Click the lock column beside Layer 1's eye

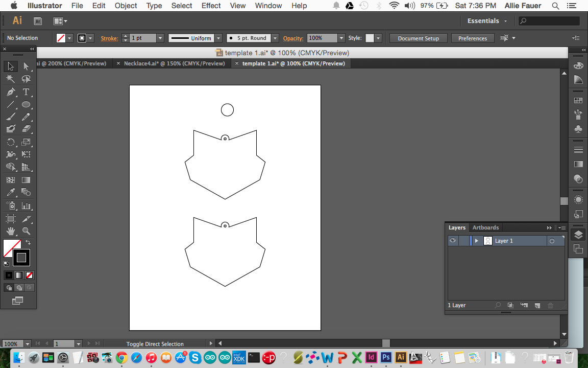(x=464, y=241)
